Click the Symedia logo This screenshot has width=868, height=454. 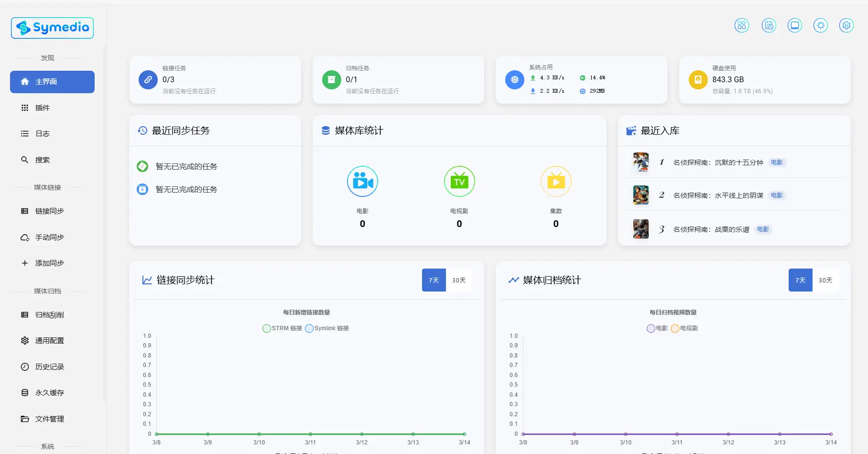52,28
